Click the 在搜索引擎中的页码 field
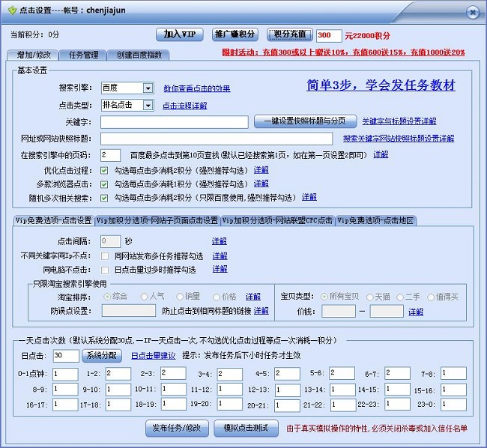 pos(111,155)
